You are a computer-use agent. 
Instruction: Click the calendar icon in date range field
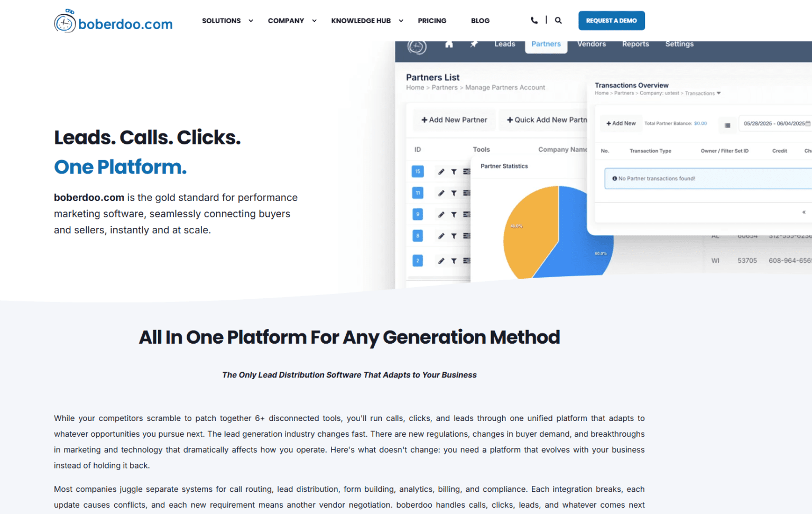click(808, 124)
